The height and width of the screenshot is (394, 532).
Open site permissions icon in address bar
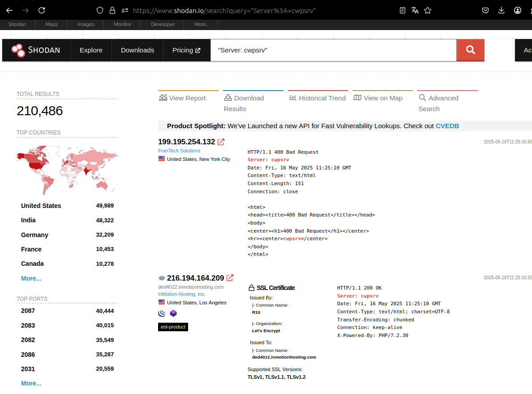[x=125, y=10]
